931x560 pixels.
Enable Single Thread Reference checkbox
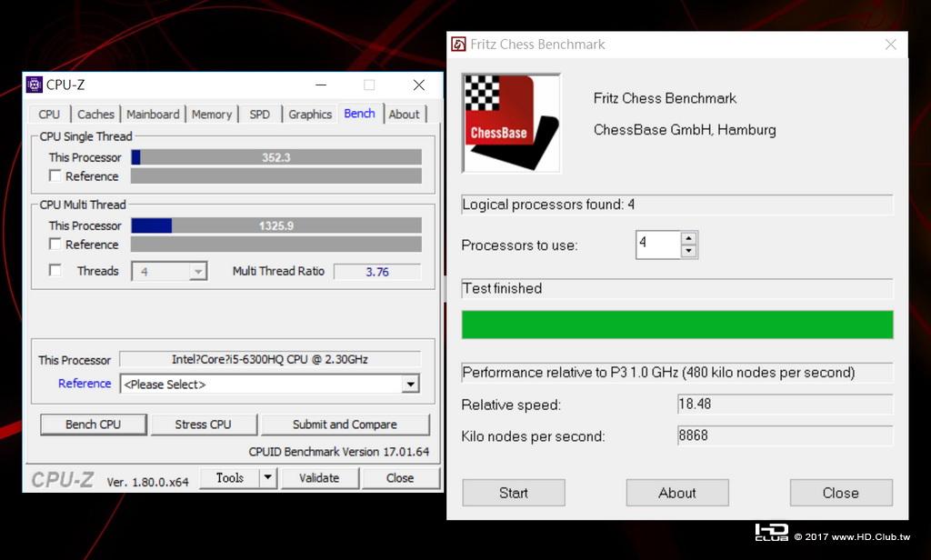[55, 175]
